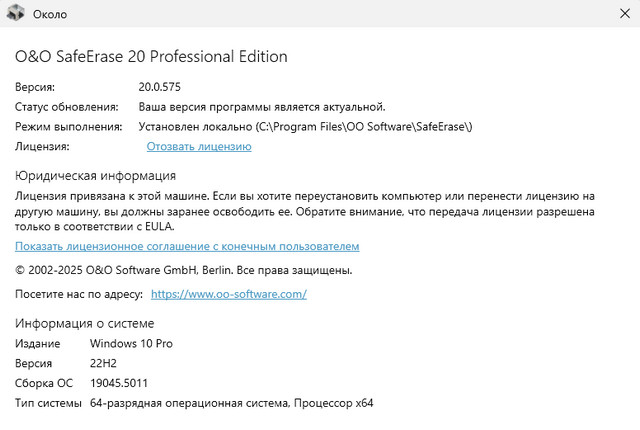Viewport: 640px width, 430px height.
Task: Click the "Информация о системе" heading
Action: point(84,323)
